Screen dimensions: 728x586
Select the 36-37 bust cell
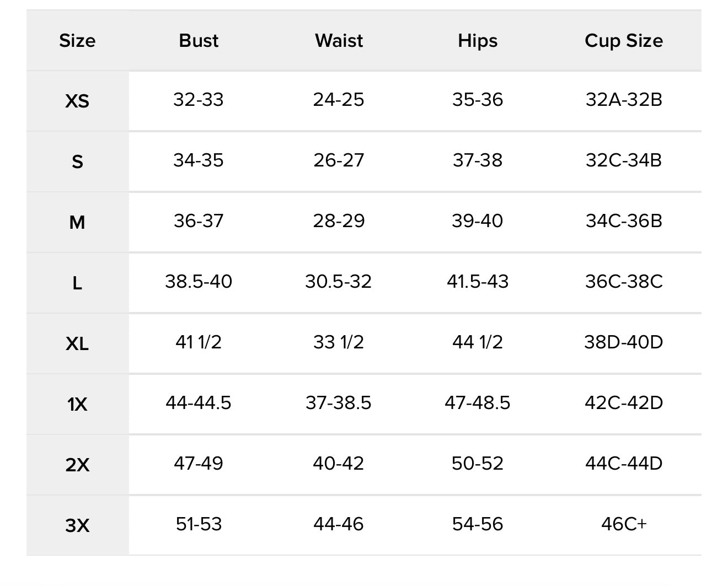[199, 221]
